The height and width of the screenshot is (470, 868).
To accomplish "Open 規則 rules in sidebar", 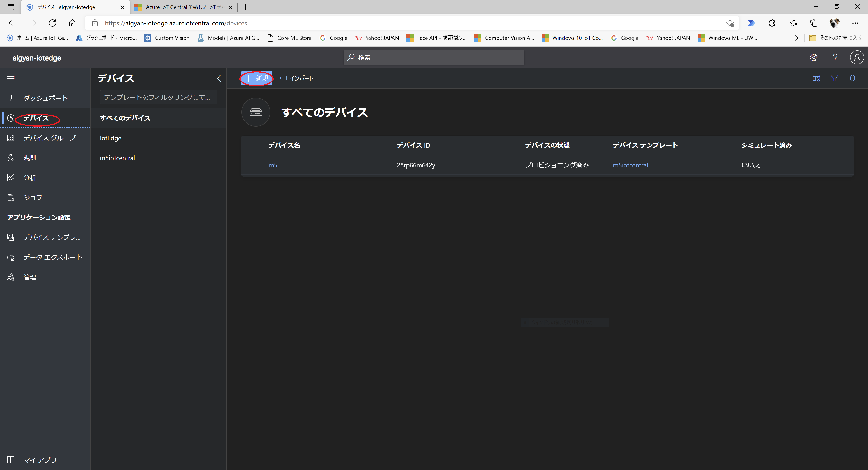I will click(30, 158).
